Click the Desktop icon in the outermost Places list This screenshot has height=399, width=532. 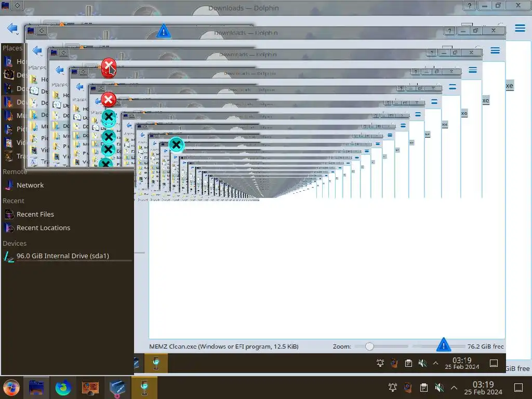pos(9,75)
